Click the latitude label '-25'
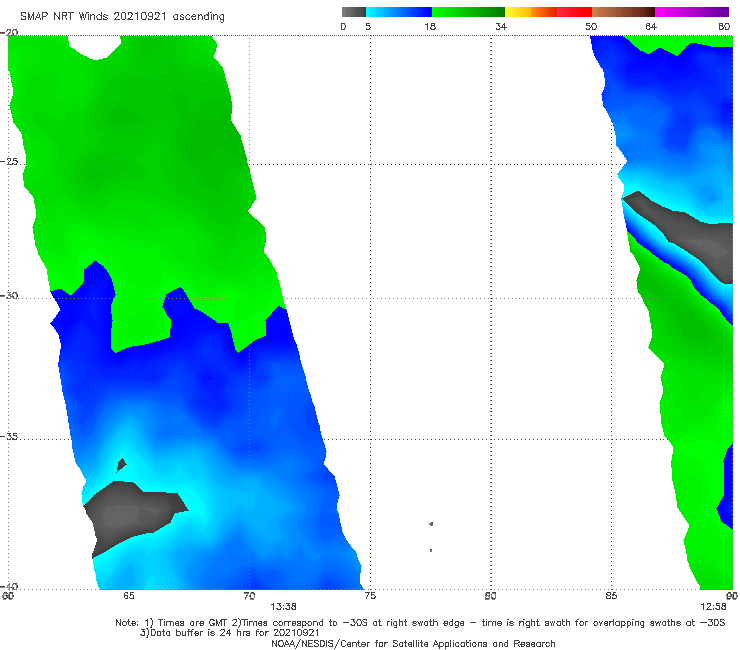 (x=9, y=161)
